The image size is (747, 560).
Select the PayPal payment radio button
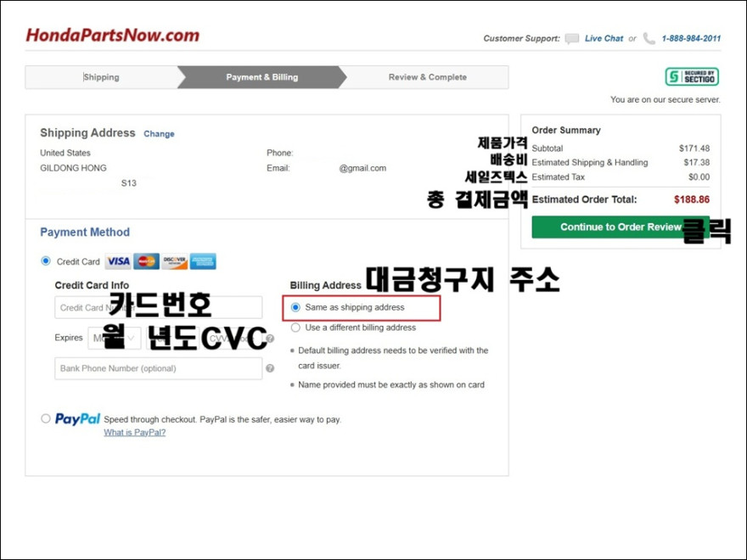pyautogui.click(x=46, y=418)
